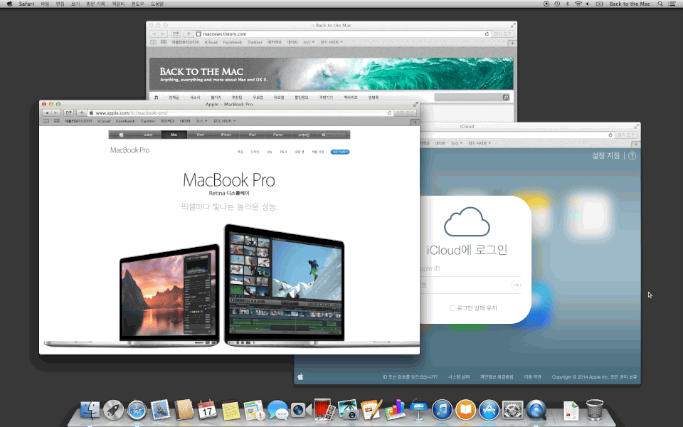Image resolution: width=683 pixels, height=427 pixels.
Task: Open Finder from the Dock
Action: tap(90, 410)
